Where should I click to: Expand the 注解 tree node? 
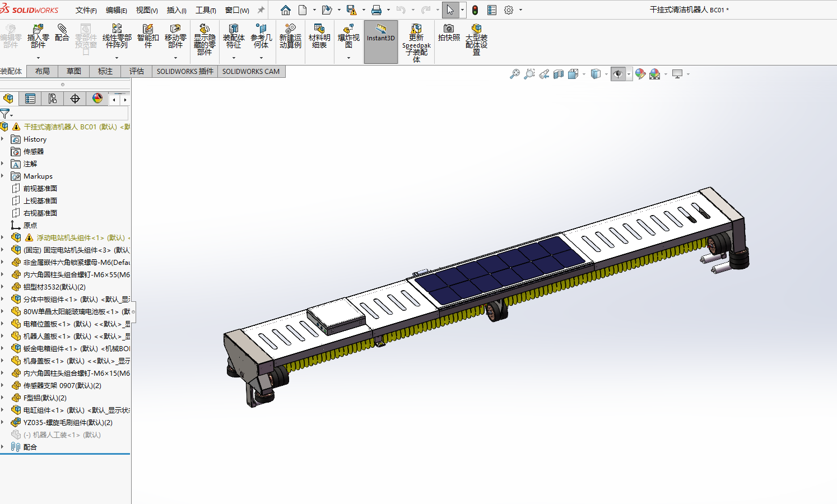(x=3, y=164)
